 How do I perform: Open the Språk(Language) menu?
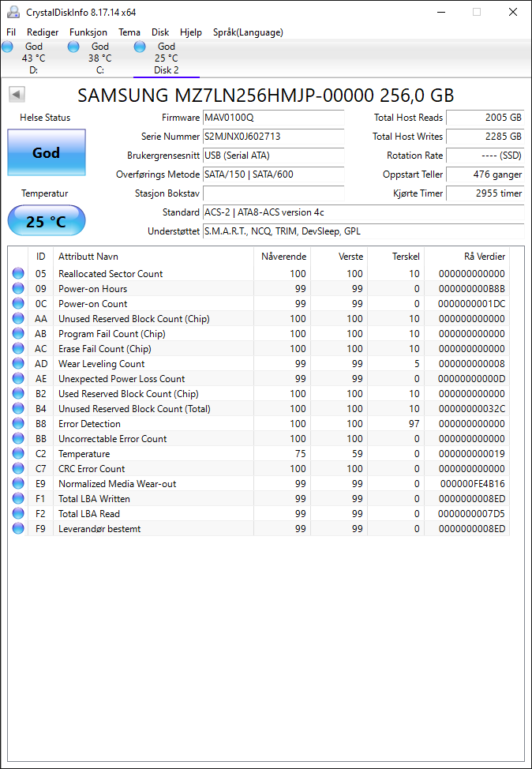(248, 32)
